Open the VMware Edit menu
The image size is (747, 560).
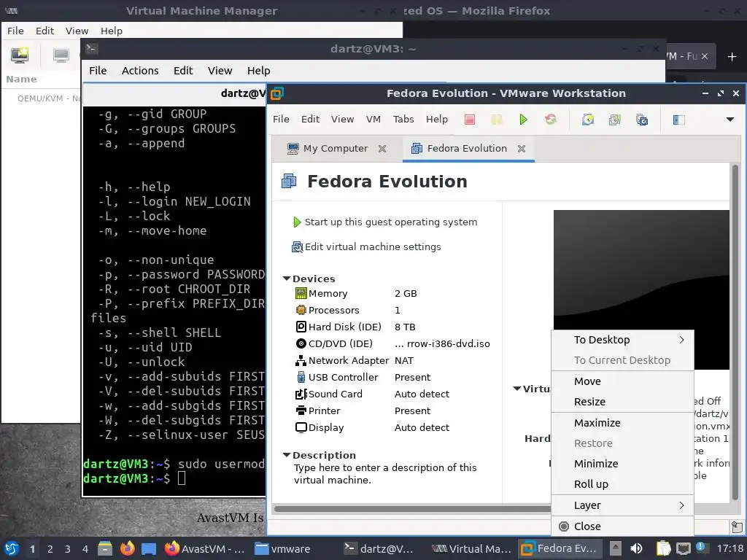310,119
